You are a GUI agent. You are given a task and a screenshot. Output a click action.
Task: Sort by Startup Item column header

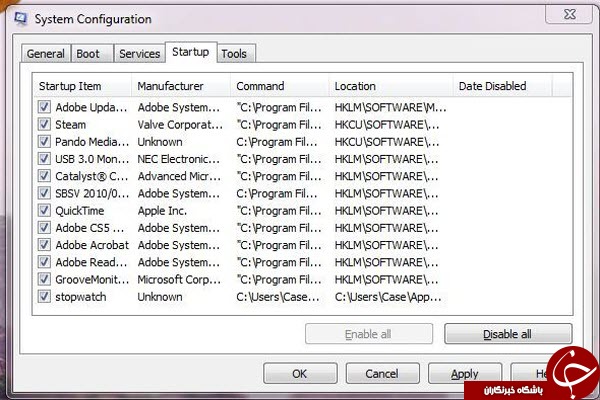click(x=82, y=86)
